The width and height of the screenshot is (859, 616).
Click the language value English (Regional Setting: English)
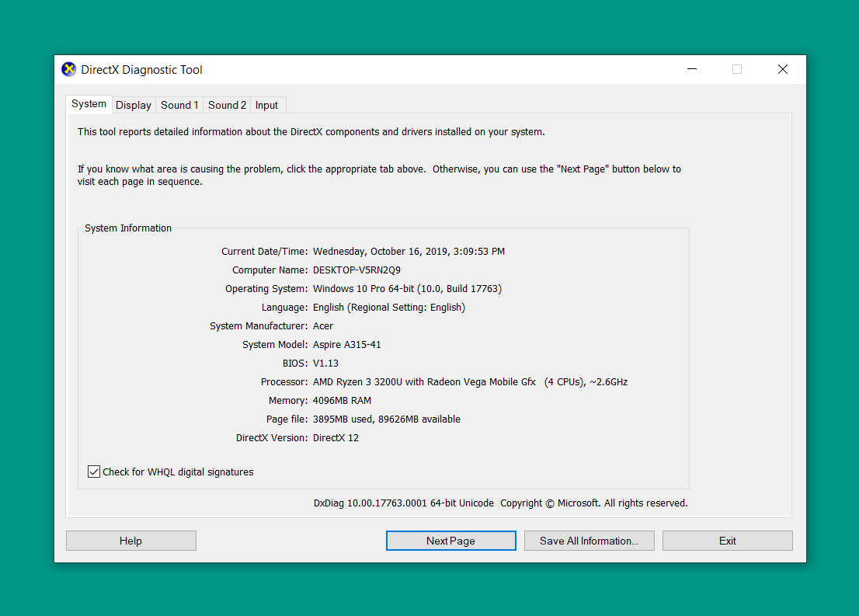pyautogui.click(x=389, y=308)
